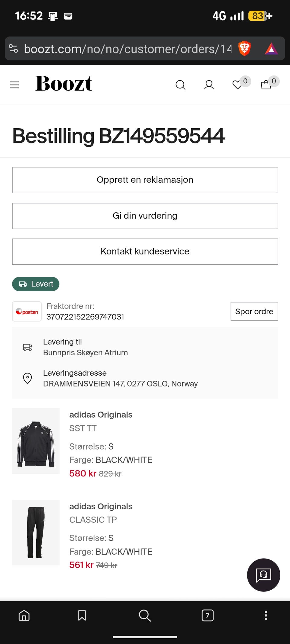Screen dimensions: 290x644
Task: Open the user account icon
Action: point(209,85)
